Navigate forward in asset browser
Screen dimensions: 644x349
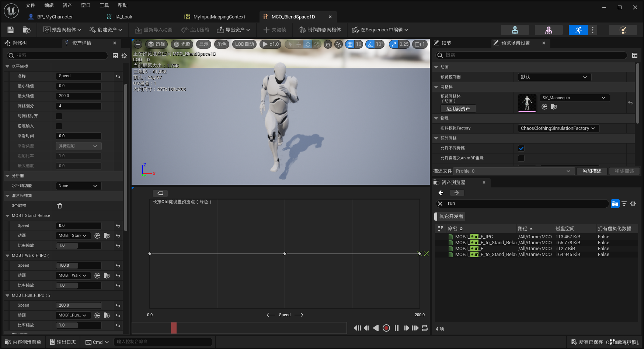(x=457, y=193)
